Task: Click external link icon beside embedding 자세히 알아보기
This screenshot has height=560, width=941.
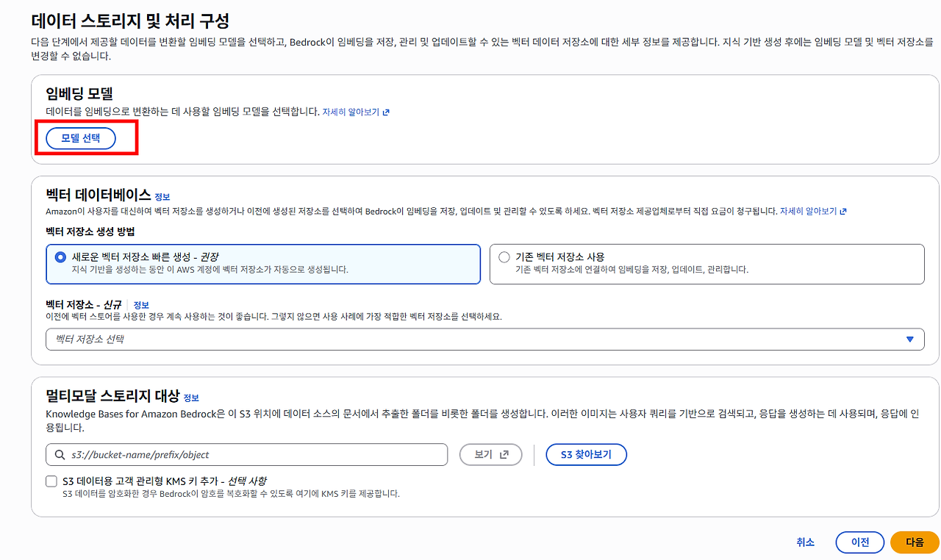Action: 386,112
